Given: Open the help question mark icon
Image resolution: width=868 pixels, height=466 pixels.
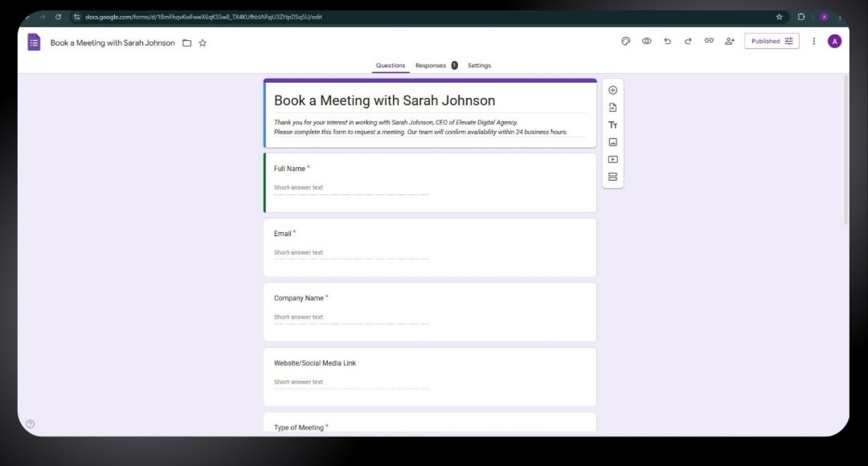Looking at the screenshot, I should pyautogui.click(x=31, y=424).
